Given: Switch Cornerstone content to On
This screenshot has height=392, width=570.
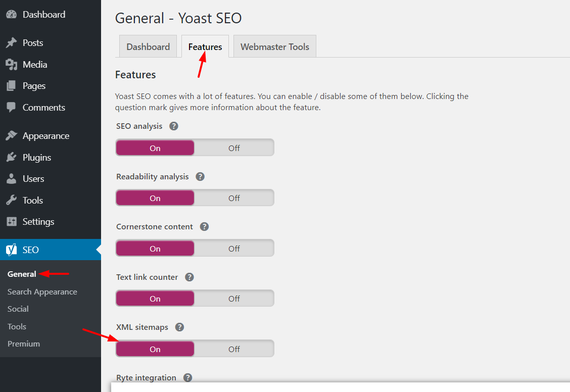Looking at the screenshot, I should (x=155, y=249).
